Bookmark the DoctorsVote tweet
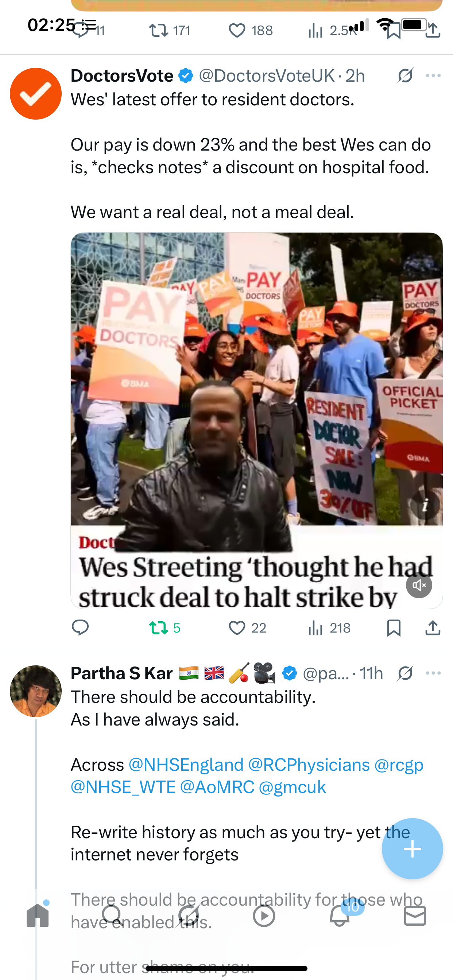 coord(394,628)
